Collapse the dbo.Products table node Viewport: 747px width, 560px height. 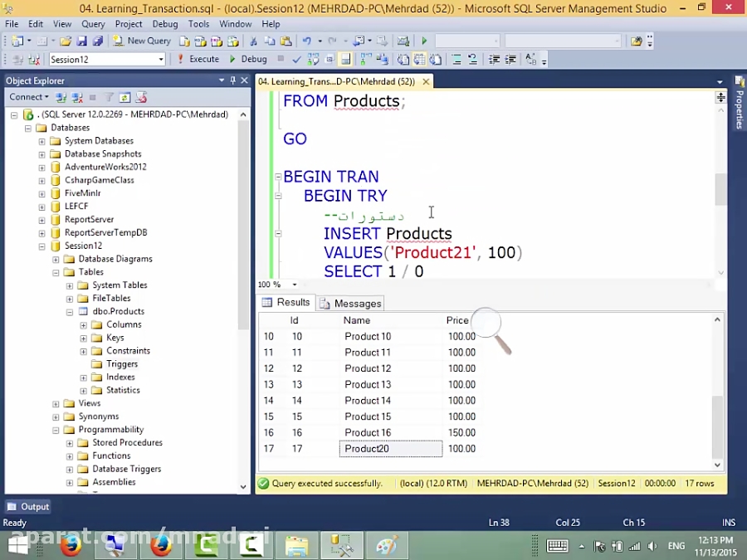click(x=71, y=311)
